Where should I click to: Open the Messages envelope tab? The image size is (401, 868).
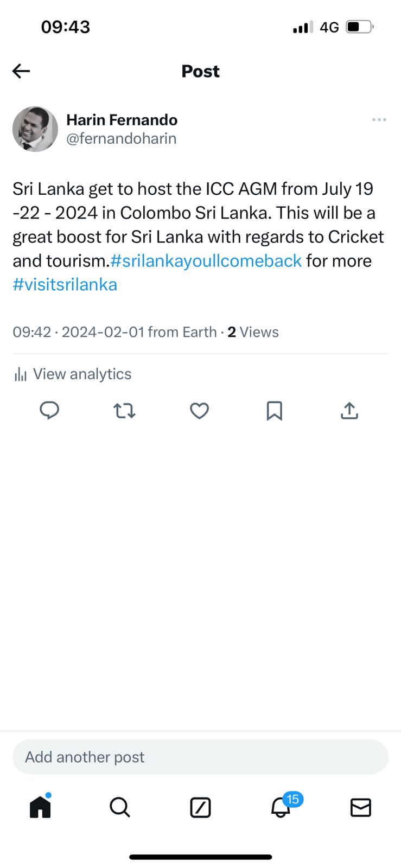(361, 807)
